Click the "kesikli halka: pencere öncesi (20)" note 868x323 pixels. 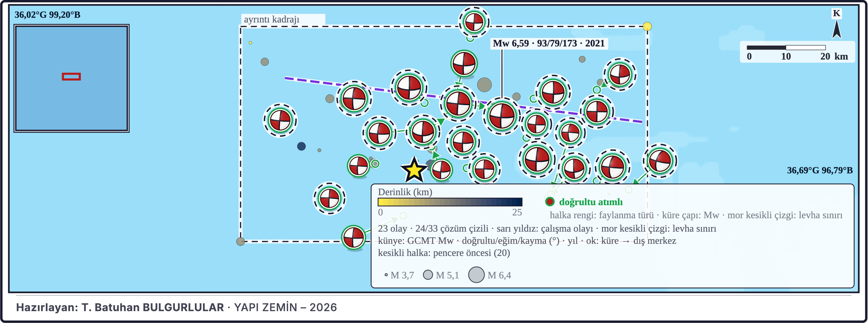[444, 253]
